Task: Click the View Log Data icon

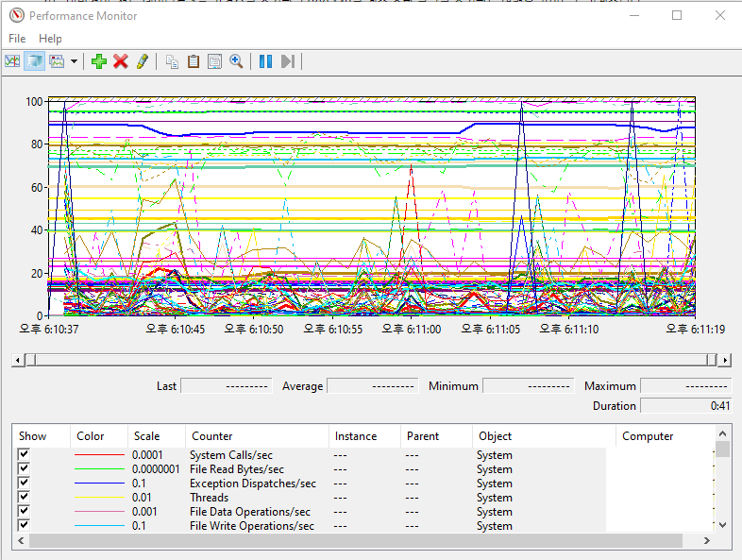Action: click(35, 61)
